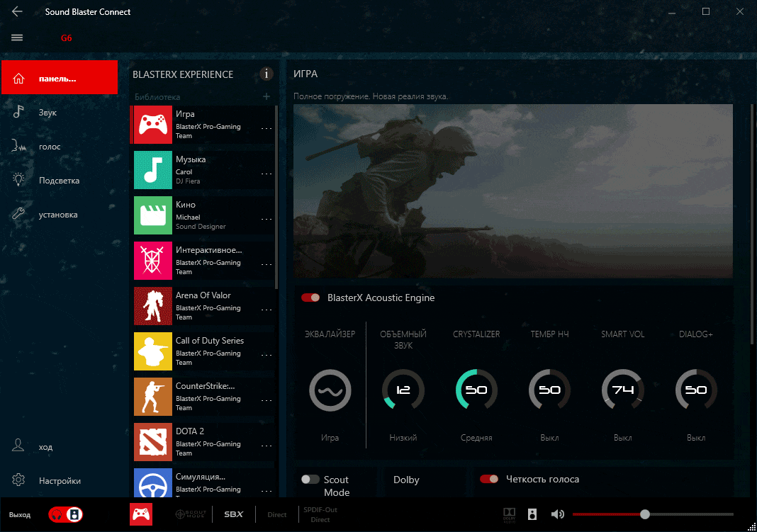Click the hamburger menu icon
This screenshot has height=532, width=757.
pos(18,38)
